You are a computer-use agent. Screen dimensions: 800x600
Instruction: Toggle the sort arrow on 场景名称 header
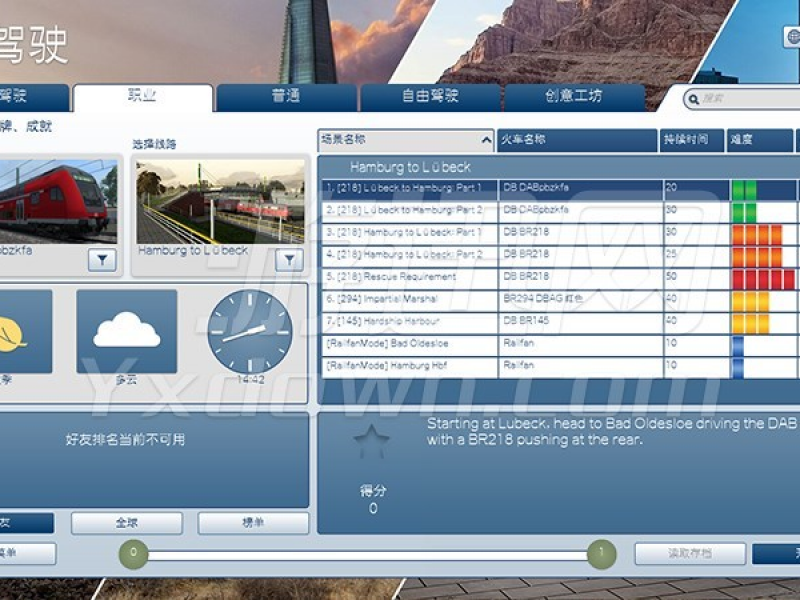point(486,140)
